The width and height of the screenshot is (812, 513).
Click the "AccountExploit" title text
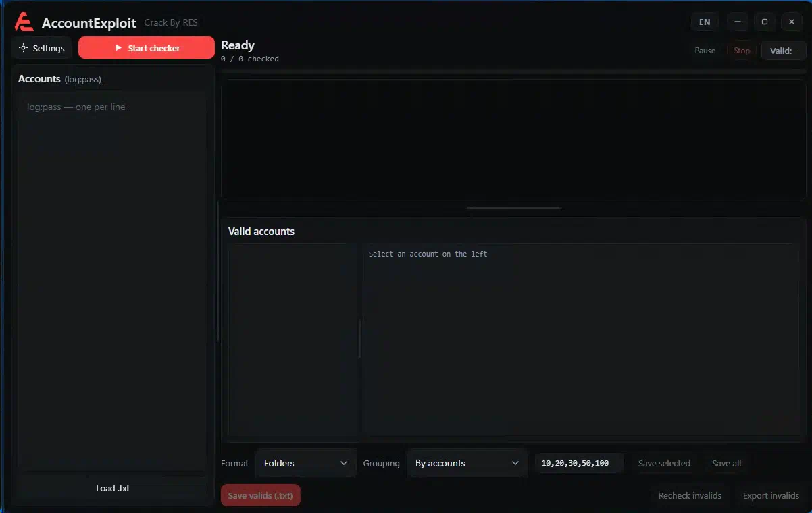(x=89, y=23)
